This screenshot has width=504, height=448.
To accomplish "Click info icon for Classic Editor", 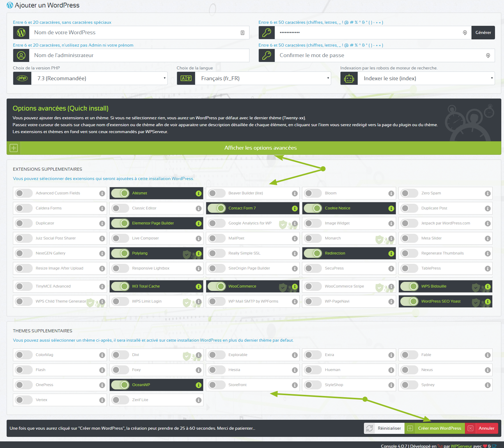I will [198, 209].
